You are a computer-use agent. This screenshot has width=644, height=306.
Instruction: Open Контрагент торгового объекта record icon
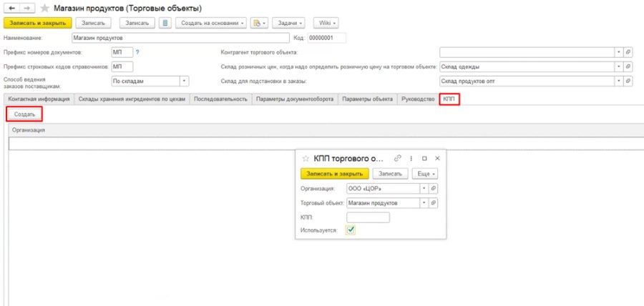(628, 52)
